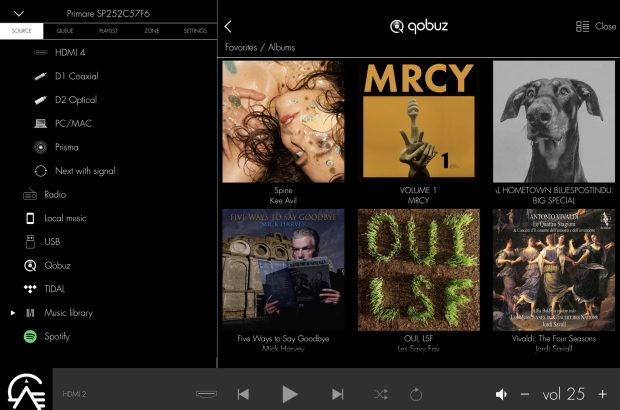Select TIDAL streaming source
Screen dimensions: 620x410
[54, 289]
